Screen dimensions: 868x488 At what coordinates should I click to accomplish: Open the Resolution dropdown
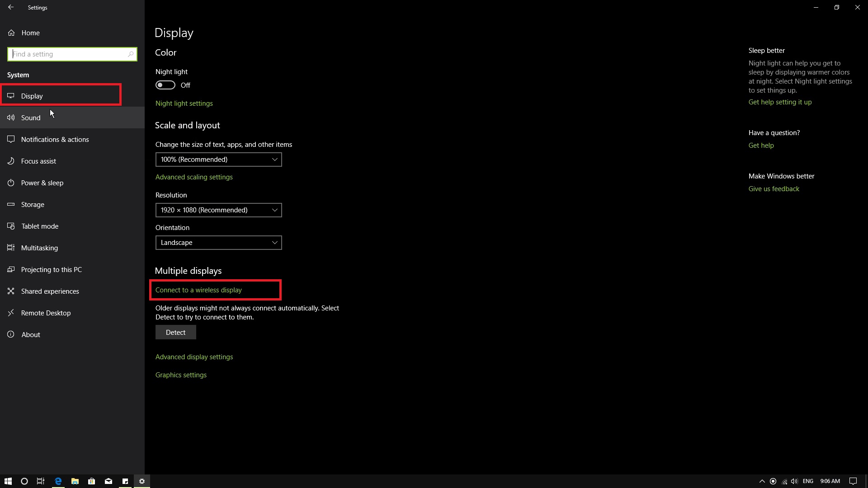pyautogui.click(x=218, y=210)
